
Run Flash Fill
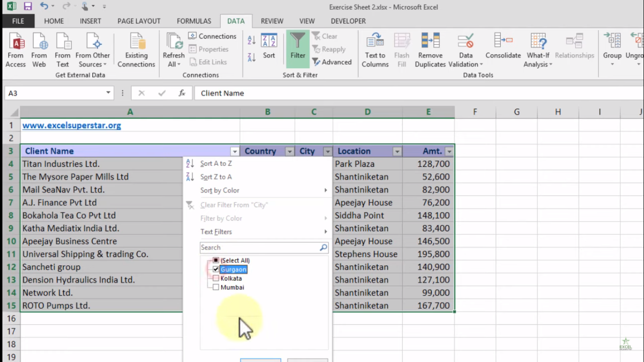point(402,50)
